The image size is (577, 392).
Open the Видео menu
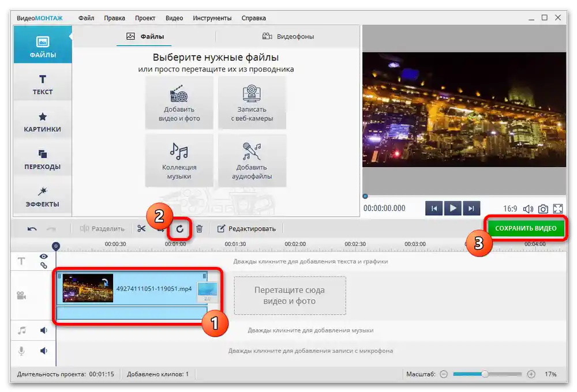tap(174, 18)
